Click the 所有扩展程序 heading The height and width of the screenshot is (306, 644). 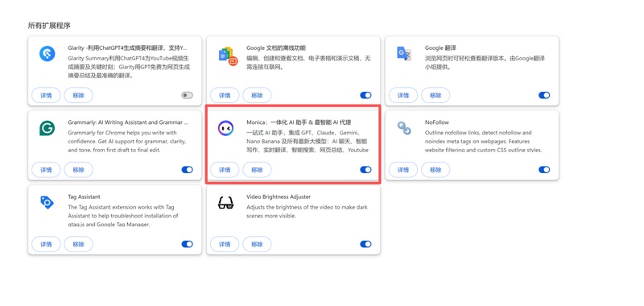49,26
